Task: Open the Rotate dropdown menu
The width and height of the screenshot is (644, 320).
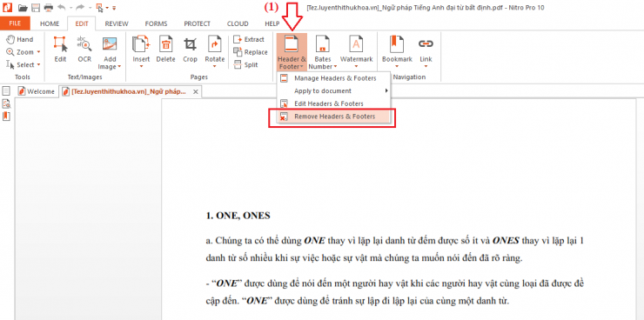Action: 215,66
